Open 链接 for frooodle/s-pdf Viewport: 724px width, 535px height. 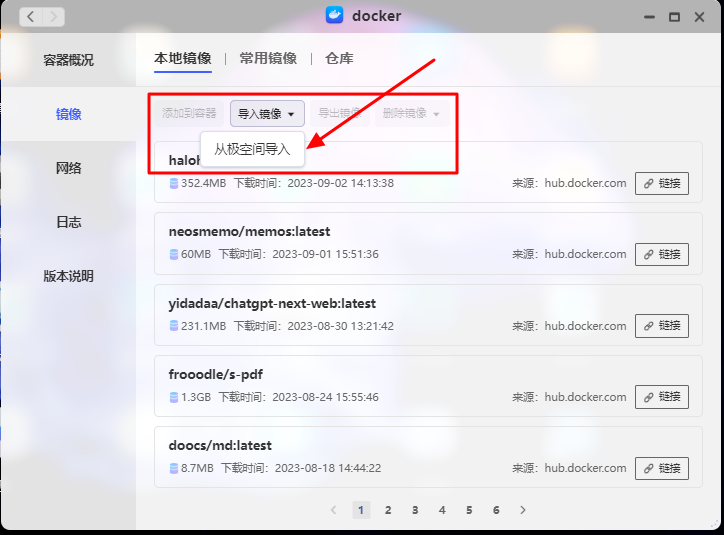[x=662, y=397]
